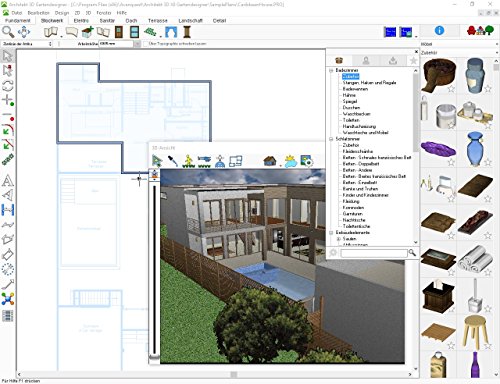The image size is (500, 384).
Task: Choose the door tool in toolbar
Action: tap(119, 32)
